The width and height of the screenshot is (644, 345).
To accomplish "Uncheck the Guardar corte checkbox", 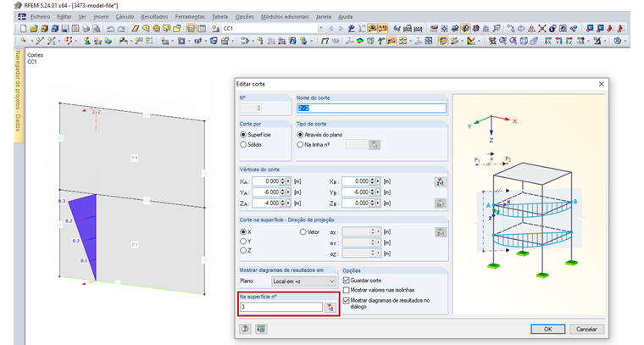I will point(347,280).
